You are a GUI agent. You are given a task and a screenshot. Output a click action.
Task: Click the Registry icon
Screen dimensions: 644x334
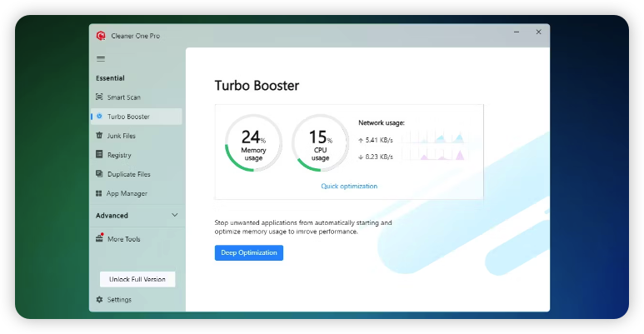tap(99, 154)
